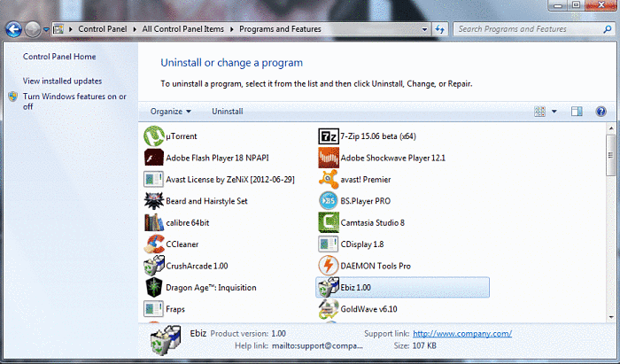Select Dragon Age: Inquisition name text
This screenshot has height=364, width=620.
coord(211,288)
